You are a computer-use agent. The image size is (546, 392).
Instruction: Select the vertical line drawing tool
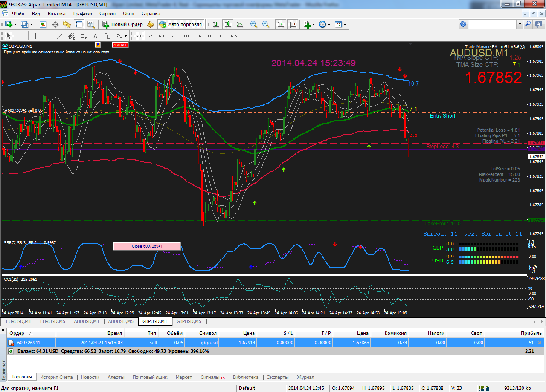(x=36, y=36)
